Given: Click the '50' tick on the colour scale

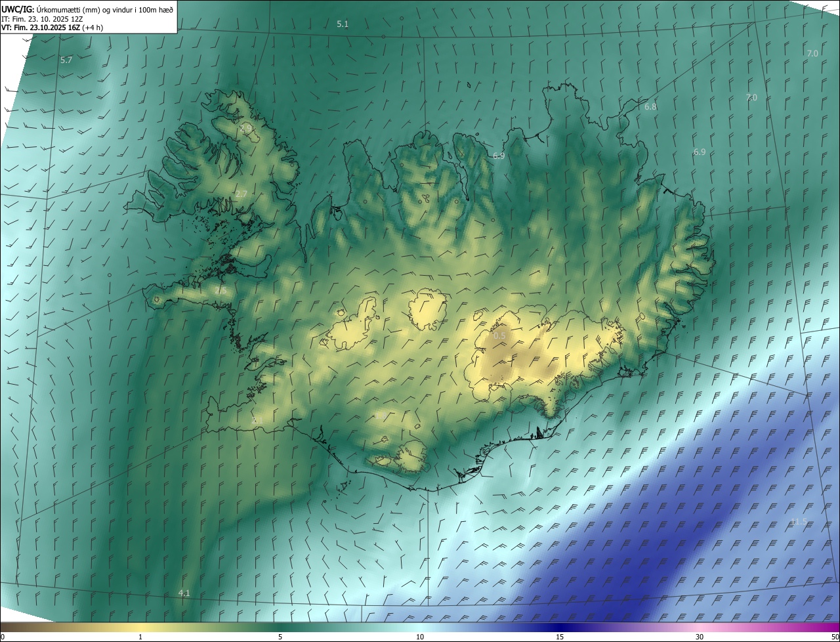Looking at the screenshot, I should click(x=835, y=637).
